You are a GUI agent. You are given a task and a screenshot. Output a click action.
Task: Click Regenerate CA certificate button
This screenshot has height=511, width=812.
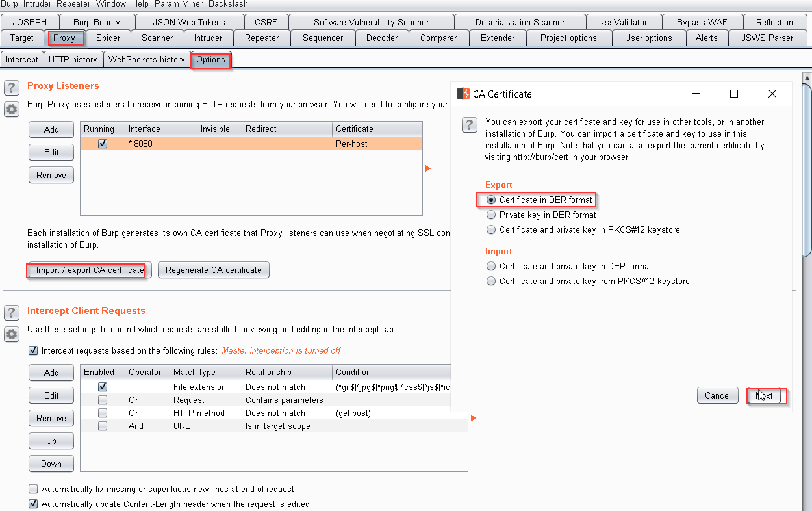click(x=214, y=270)
